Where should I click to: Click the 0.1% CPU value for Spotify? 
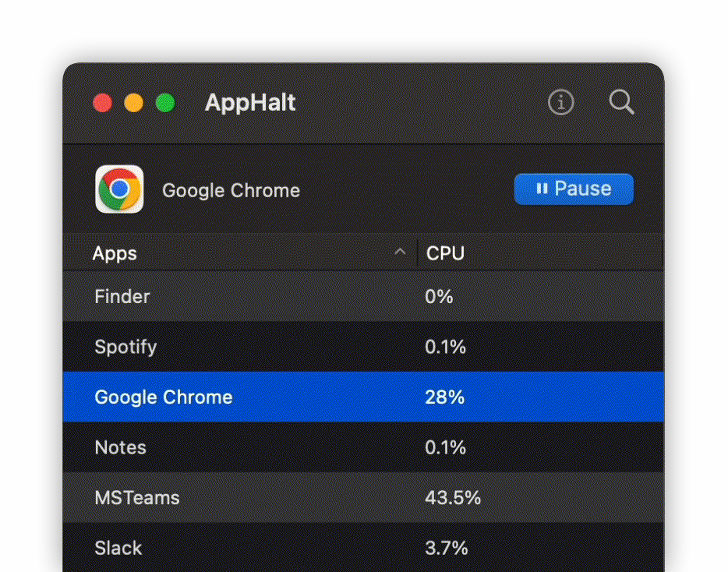[445, 347]
